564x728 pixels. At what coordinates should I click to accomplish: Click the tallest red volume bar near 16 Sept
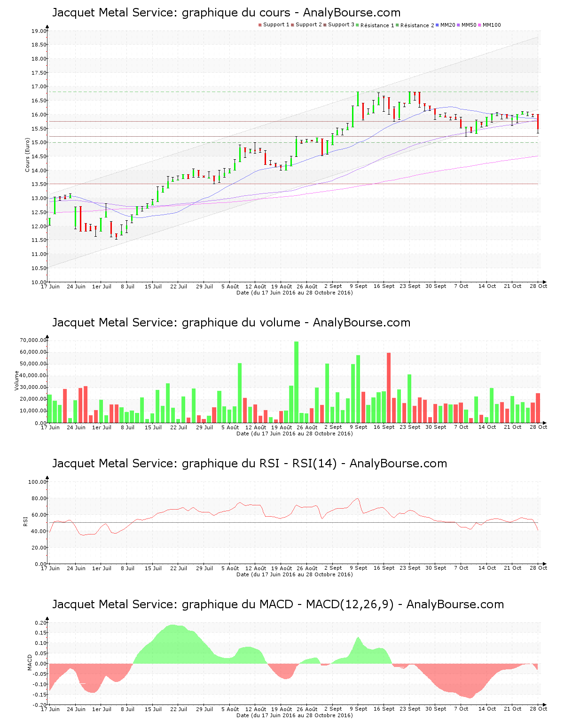click(389, 387)
